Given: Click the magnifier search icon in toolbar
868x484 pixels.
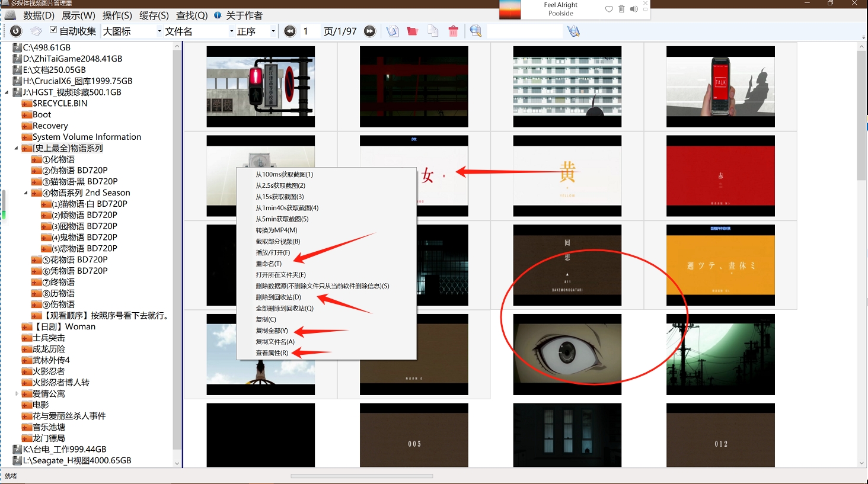Looking at the screenshot, I should point(476,31).
